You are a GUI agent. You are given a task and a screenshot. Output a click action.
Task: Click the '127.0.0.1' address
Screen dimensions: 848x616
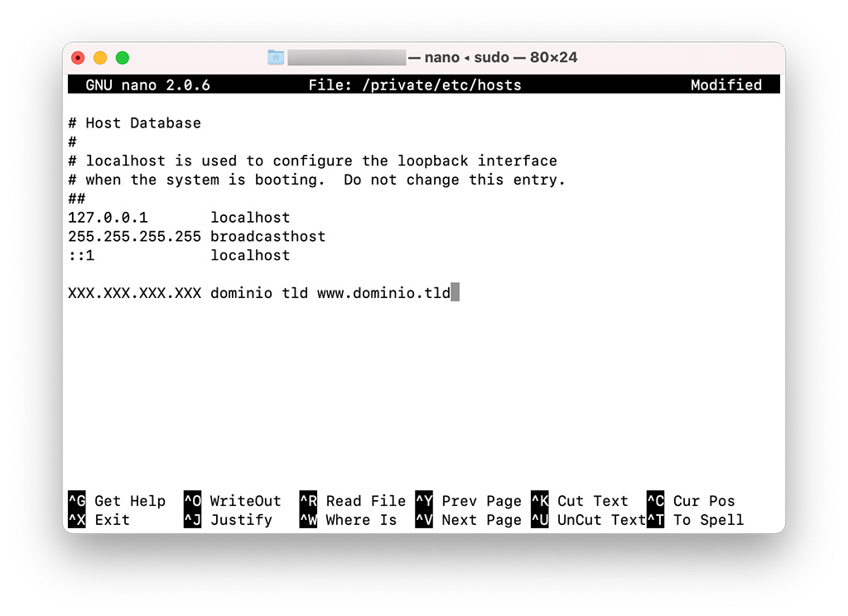click(108, 218)
